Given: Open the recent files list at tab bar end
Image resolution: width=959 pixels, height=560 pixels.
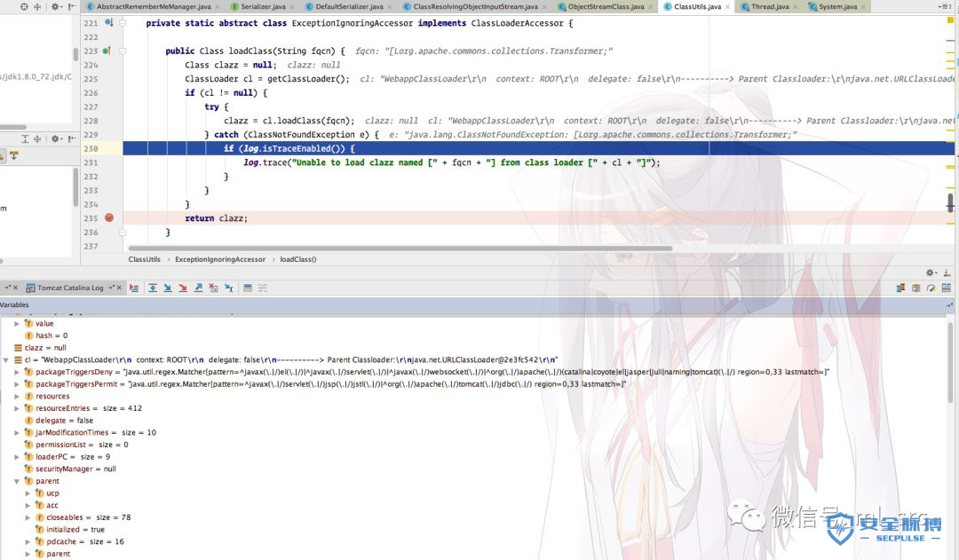Looking at the screenshot, I should click(944, 7).
